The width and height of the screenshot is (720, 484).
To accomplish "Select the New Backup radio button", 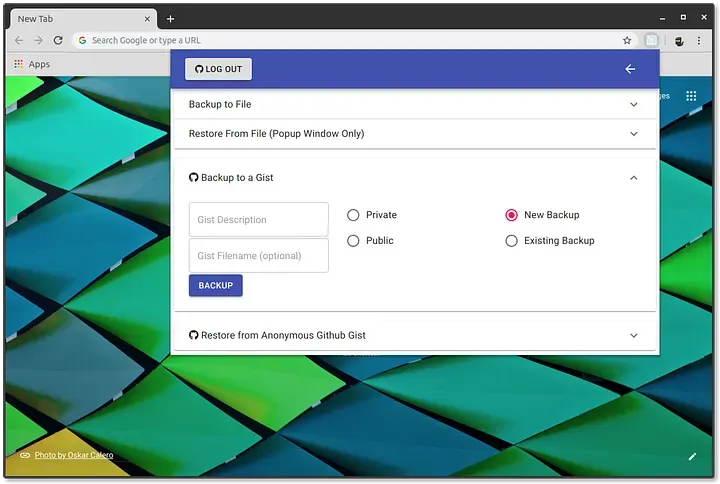I will 512,215.
